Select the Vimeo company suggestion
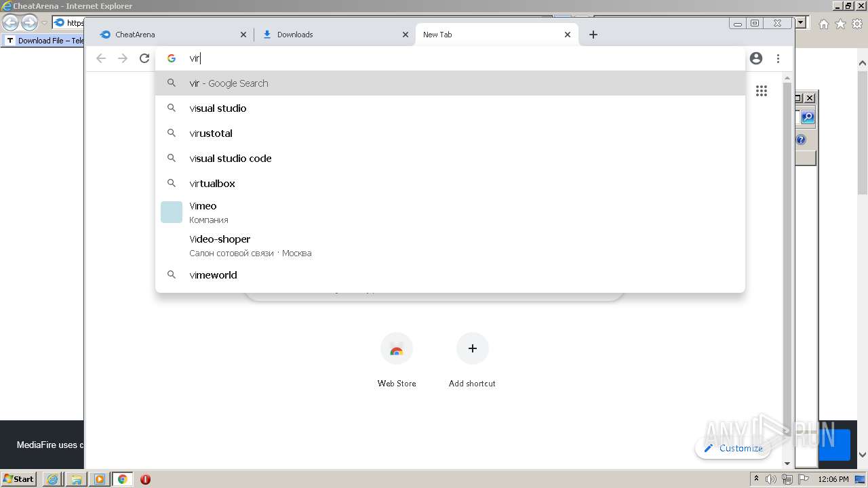 (450, 212)
